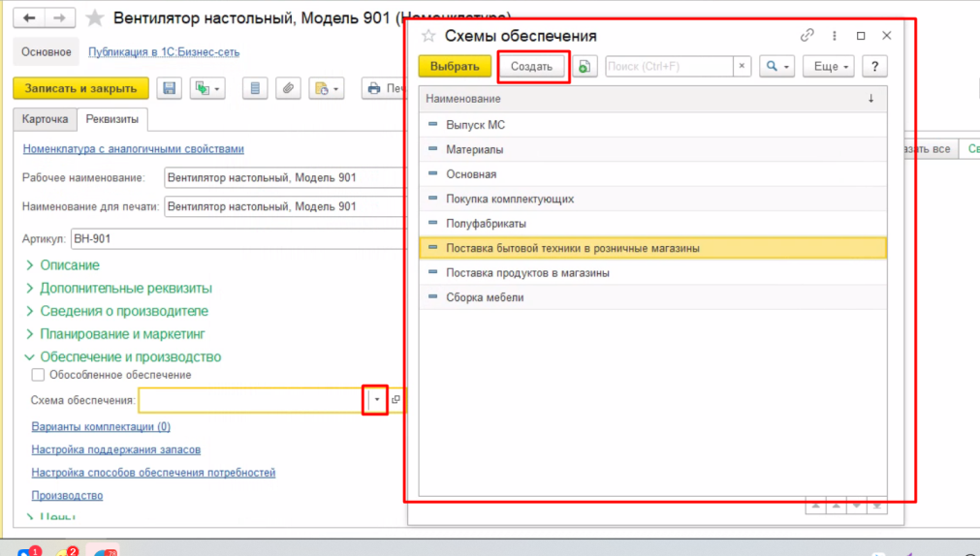Screen dimensions: 980x556
Task: Open Настройка поддержания запасов link
Action: click(x=115, y=449)
